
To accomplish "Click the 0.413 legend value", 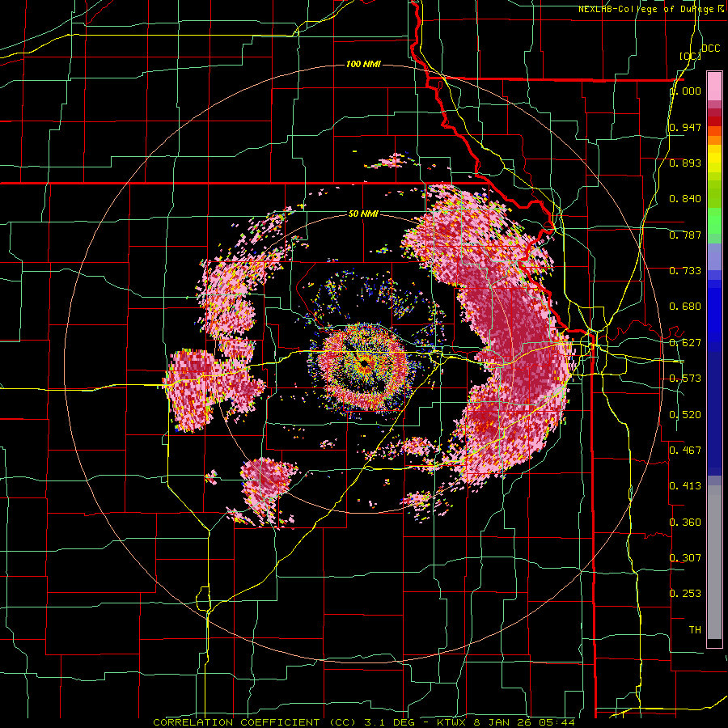I will coord(685,486).
